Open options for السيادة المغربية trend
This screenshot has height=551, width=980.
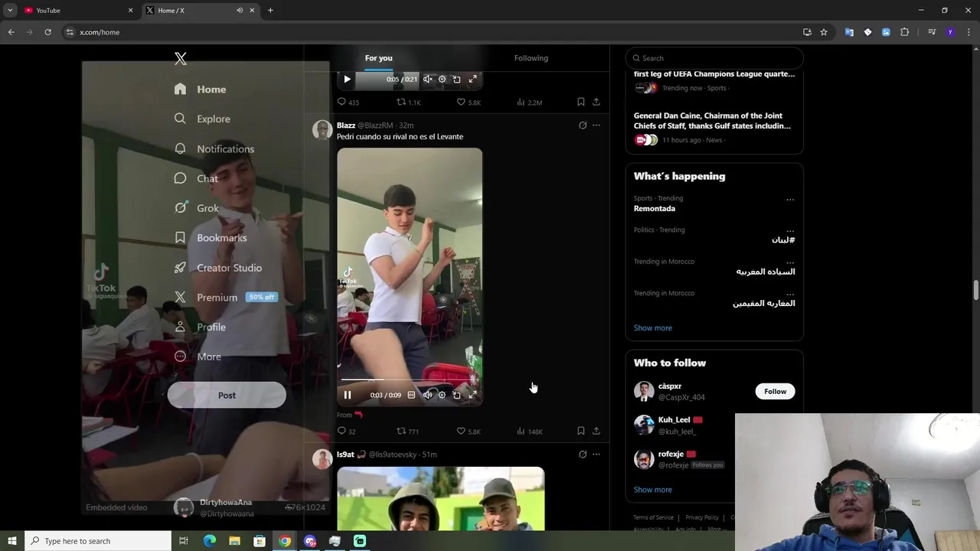790,262
